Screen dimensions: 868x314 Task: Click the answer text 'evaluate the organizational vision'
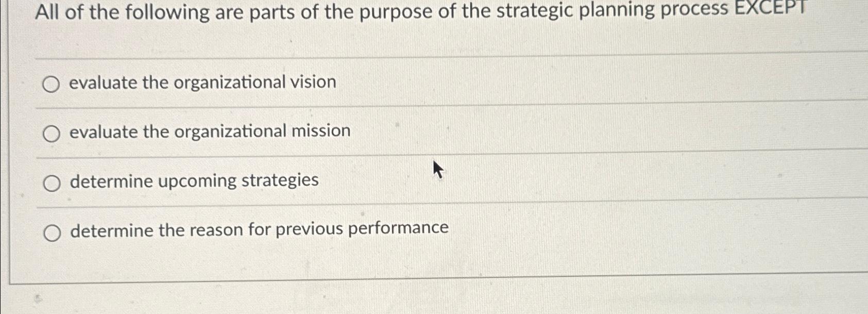click(203, 81)
